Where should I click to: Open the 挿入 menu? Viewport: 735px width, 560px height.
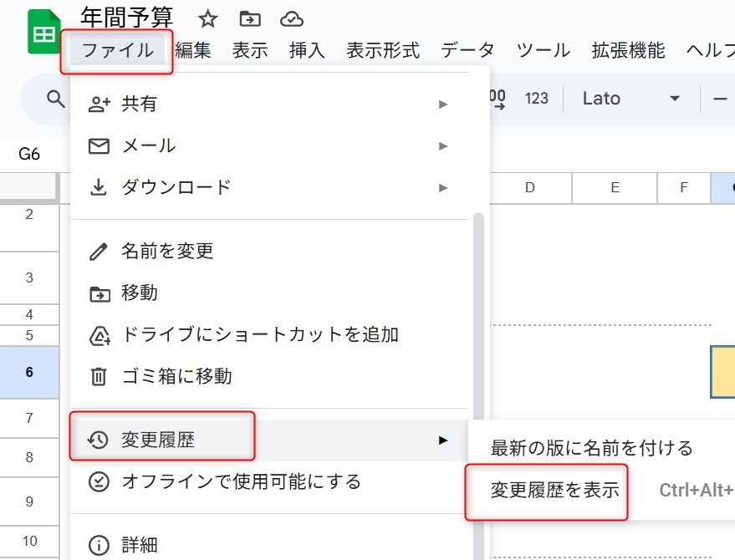click(307, 50)
